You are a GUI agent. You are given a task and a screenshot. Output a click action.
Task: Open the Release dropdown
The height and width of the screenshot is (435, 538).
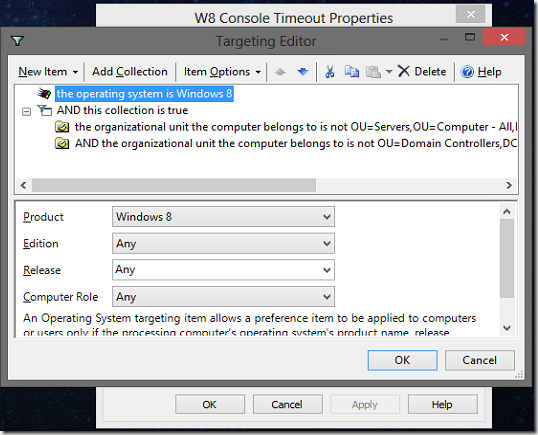(223, 270)
